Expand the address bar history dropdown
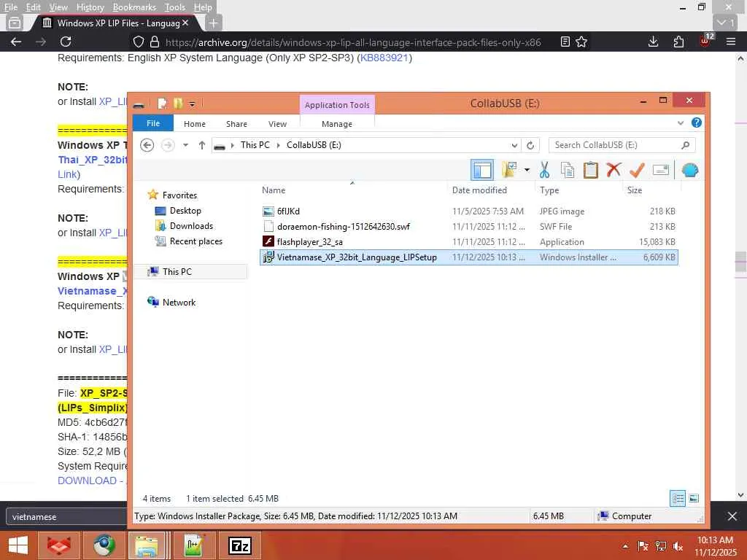This screenshot has width=747, height=560. (x=514, y=145)
